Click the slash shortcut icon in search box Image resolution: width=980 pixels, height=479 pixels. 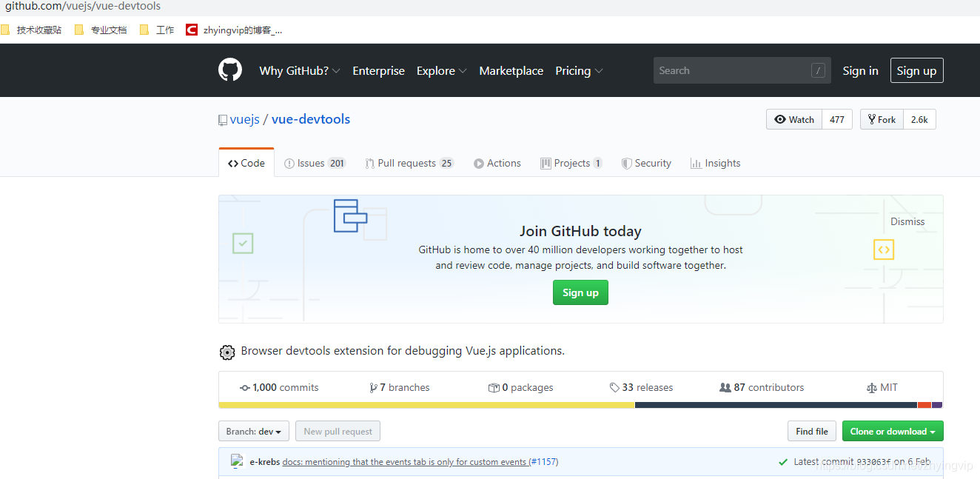click(x=818, y=70)
